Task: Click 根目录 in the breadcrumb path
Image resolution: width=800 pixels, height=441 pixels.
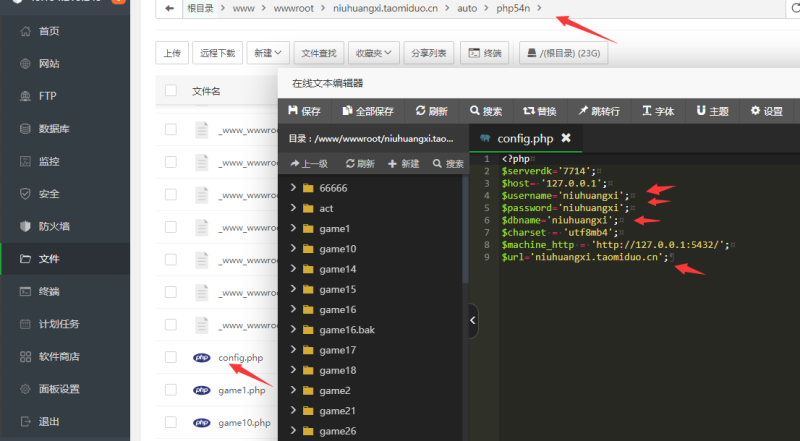Action: [200, 8]
